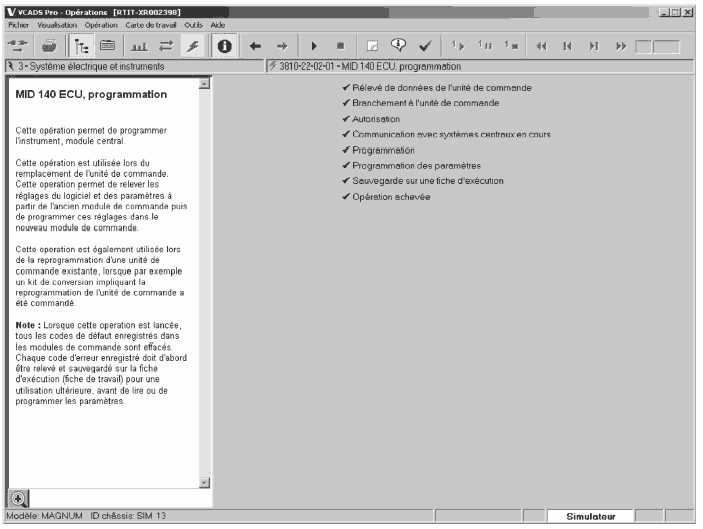Click the scrollbar up arrow in description panel

(x=205, y=84)
